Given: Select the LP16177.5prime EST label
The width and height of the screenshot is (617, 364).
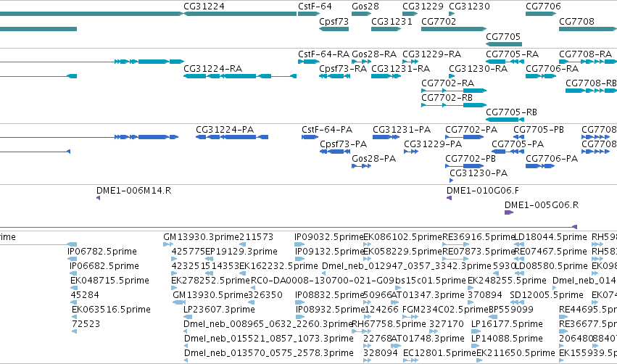Looking at the screenshot, I should pos(507,324).
